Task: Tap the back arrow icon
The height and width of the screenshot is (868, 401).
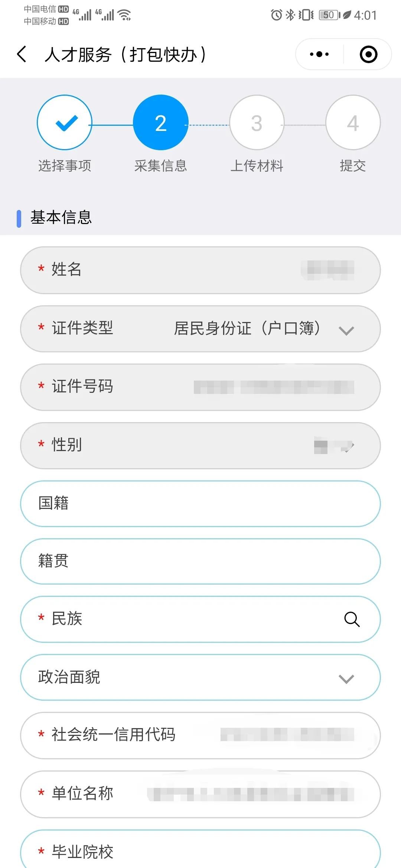Action: 22,54
